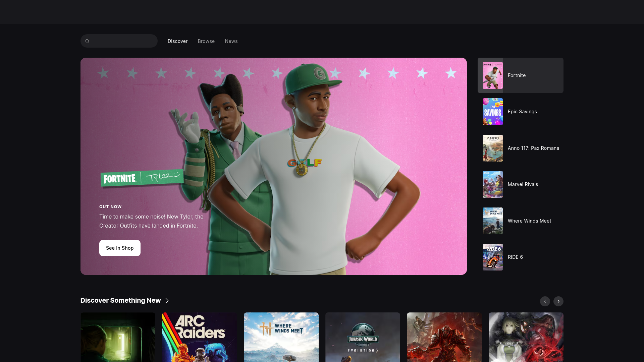Open the Epic Savings promo thumbnail

[492, 112]
